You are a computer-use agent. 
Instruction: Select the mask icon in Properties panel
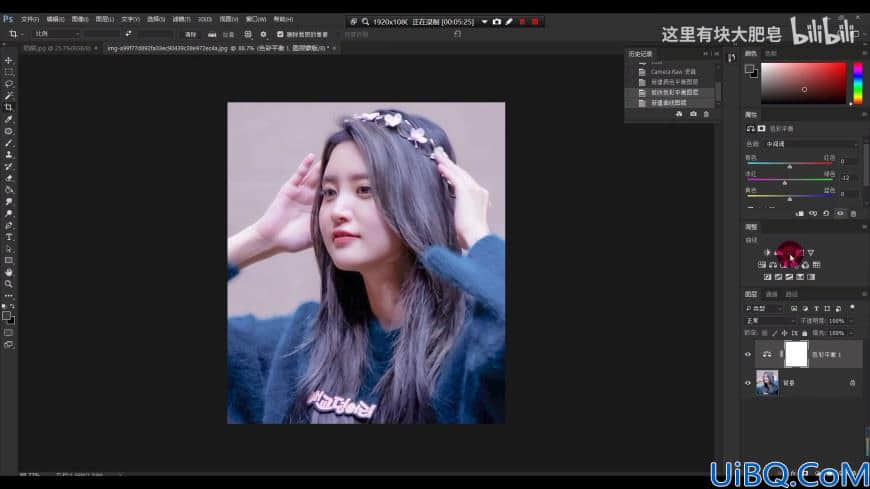pos(761,129)
